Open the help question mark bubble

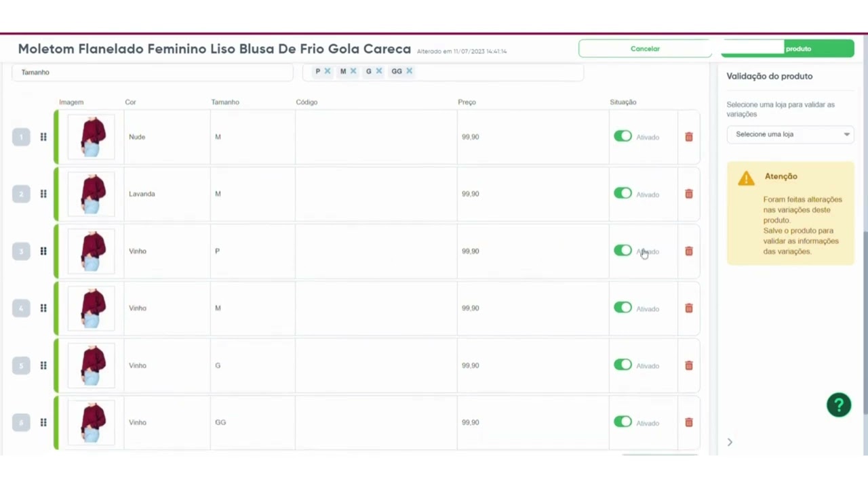[839, 405]
